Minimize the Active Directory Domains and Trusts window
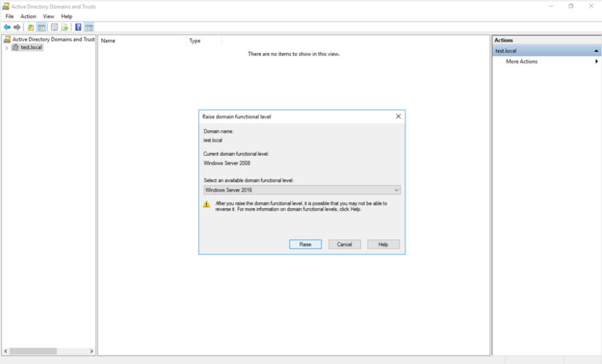Image resolution: width=602 pixels, height=364 pixels. click(551, 6)
